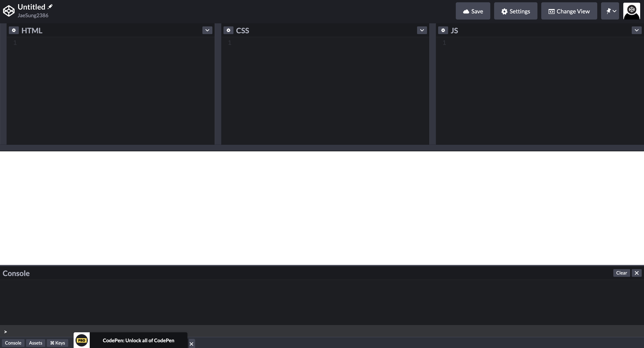Click the user avatar profile icon
The image size is (644, 348).
(632, 11)
